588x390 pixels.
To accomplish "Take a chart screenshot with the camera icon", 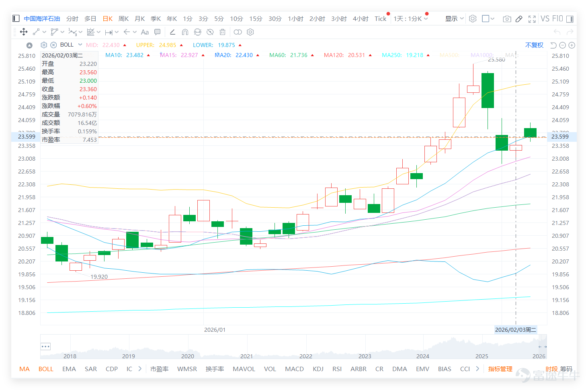I will pyautogui.click(x=507, y=19).
